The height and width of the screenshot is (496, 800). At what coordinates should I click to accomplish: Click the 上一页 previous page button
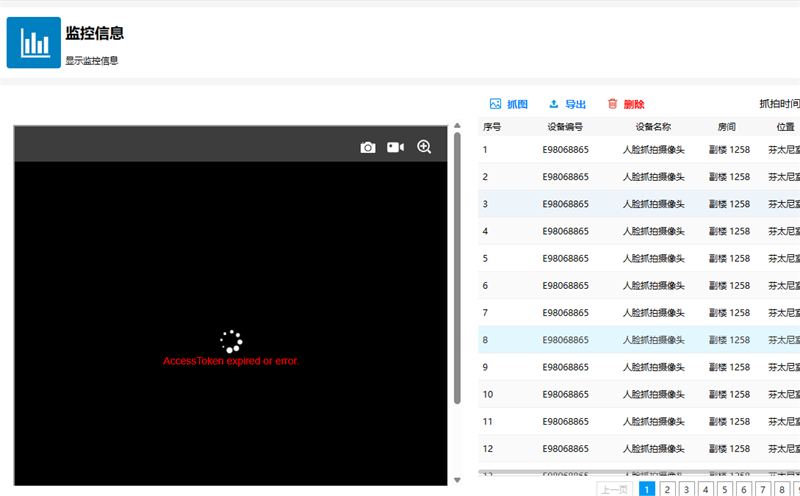point(615,489)
